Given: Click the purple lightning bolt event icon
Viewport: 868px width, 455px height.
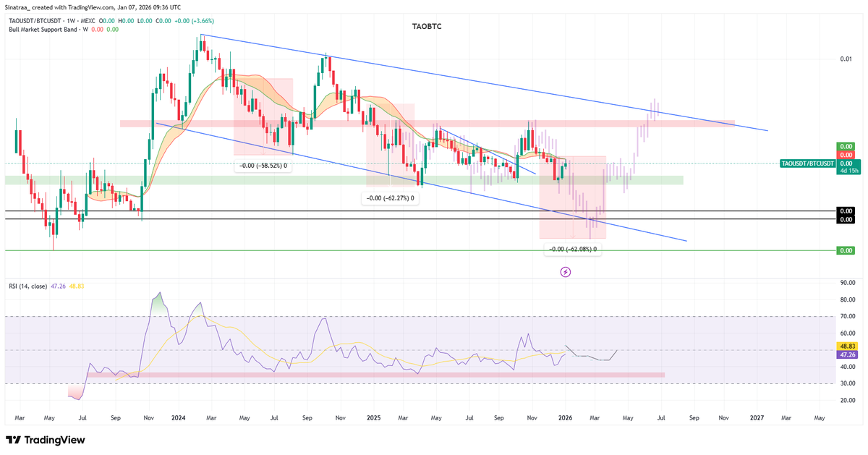Looking at the screenshot, I should click(x=566, y=272).
